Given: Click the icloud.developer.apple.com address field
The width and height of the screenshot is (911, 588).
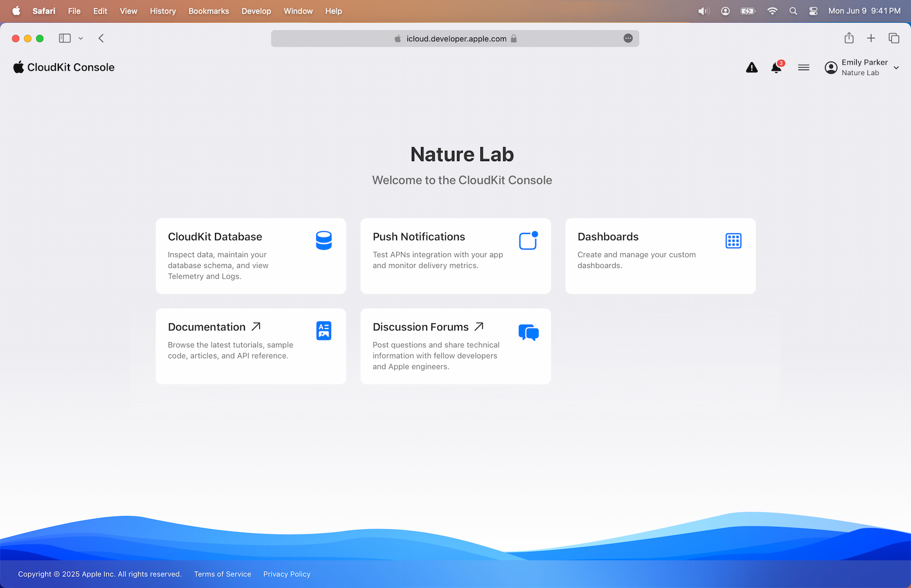Looking at the screenshot, I should tap(455, 38).
